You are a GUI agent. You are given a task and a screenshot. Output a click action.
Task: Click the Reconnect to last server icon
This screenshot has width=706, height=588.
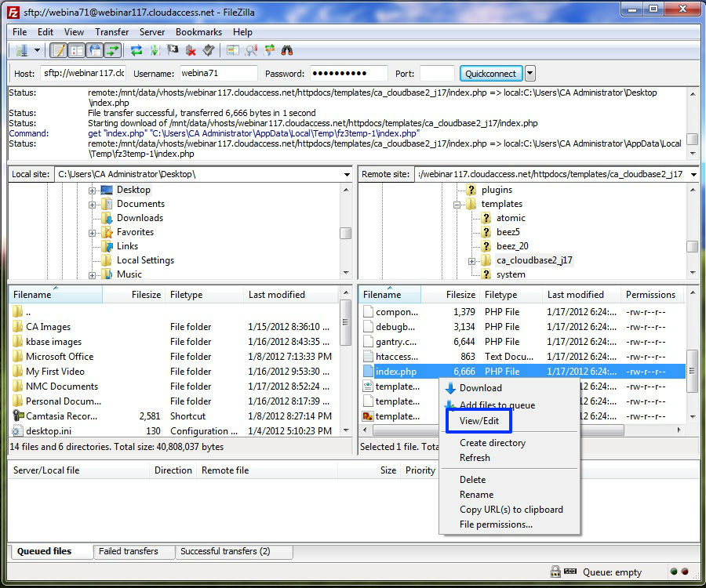(x=209, y=50)
